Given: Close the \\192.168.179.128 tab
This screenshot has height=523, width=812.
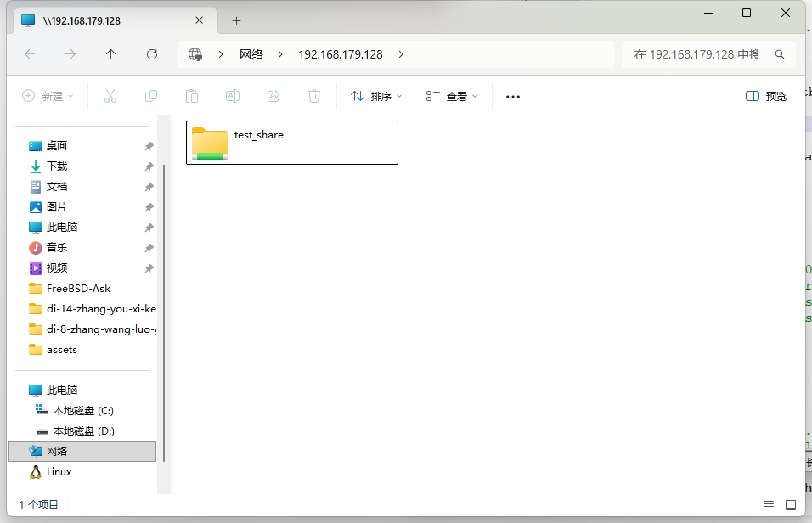Looking at the screenshot, I should 200,20.
